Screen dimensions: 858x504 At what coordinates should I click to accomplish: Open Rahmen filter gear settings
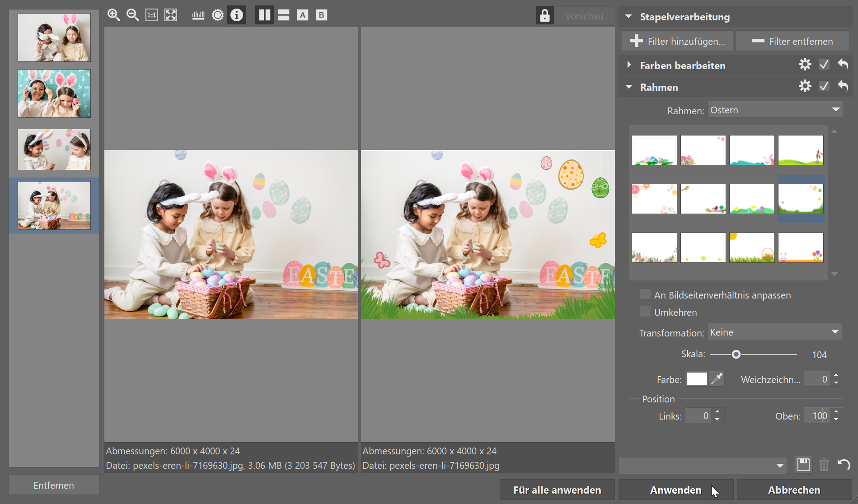tap(805, 86)
